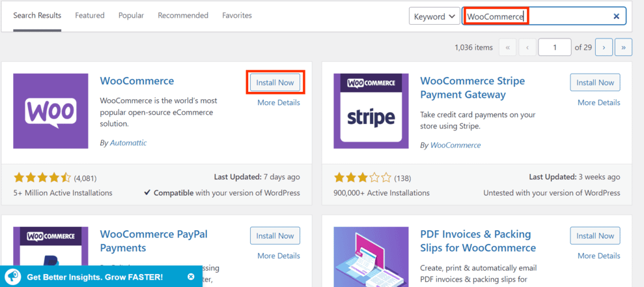This screenshot has height=287, width=644.
Task: Open More Details for WooCommerce PayPal Payments
Action: [279, 256]
